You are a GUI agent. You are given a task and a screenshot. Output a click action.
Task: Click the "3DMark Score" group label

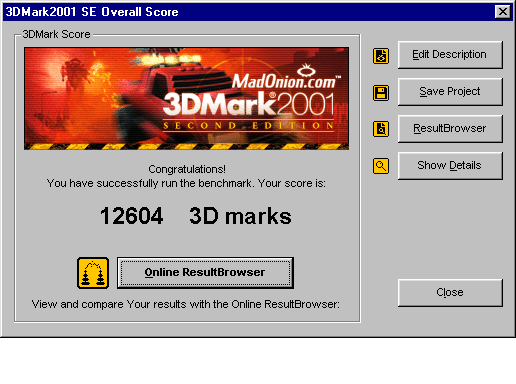(x=56, y=34)
